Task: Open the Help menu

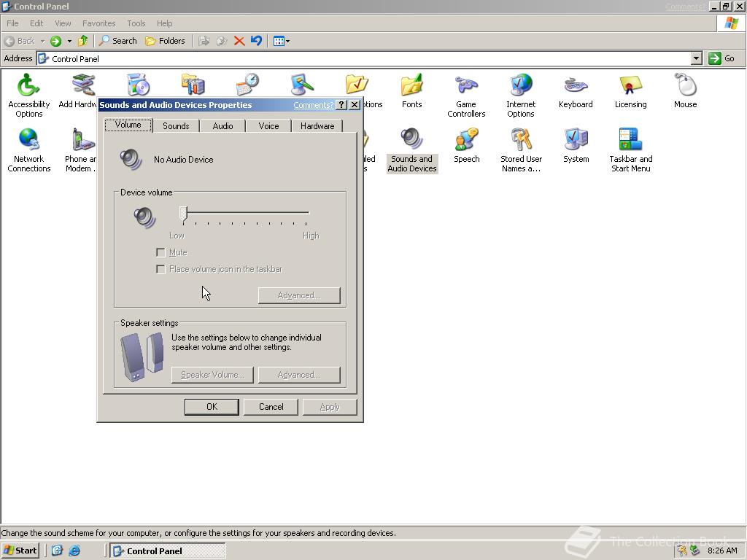Action: [164, 23]
